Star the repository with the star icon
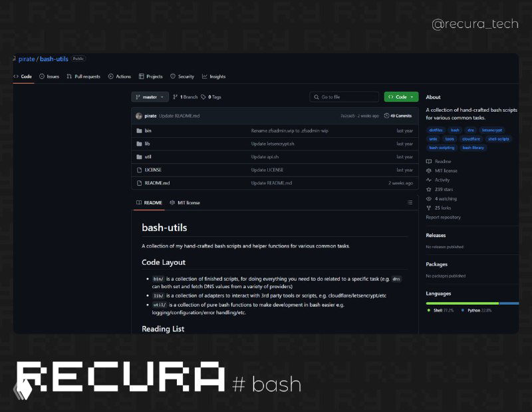The height and width of the screenshot is (412, 532). tap(430, 188)
